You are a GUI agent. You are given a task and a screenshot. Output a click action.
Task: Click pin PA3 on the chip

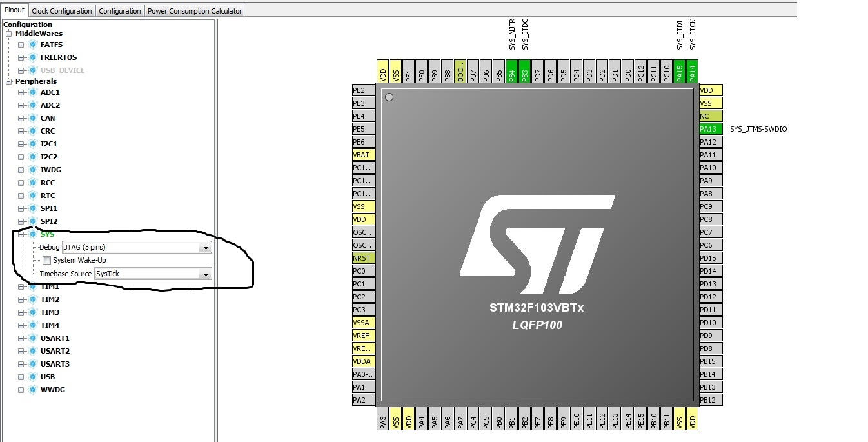(x=383, y=419)
